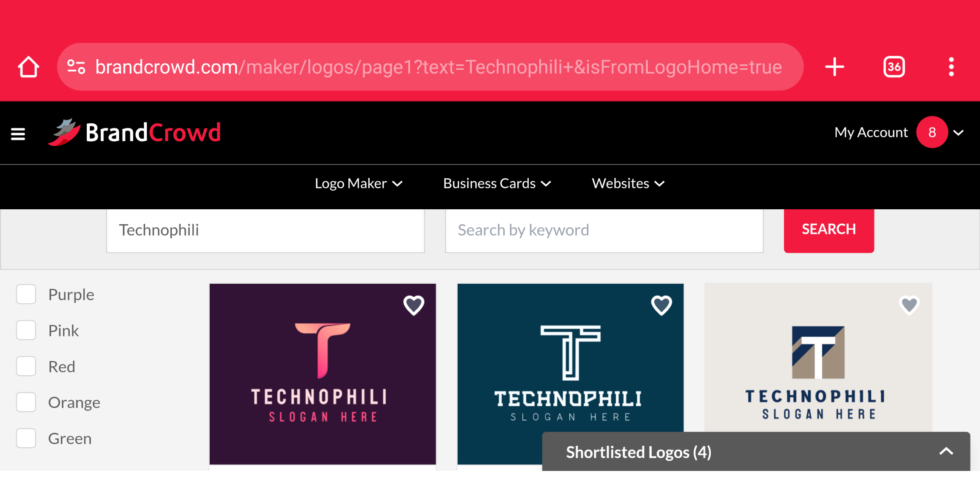980x490 pixels.
Task: Enable the Orange color filter
Action: 26,402
